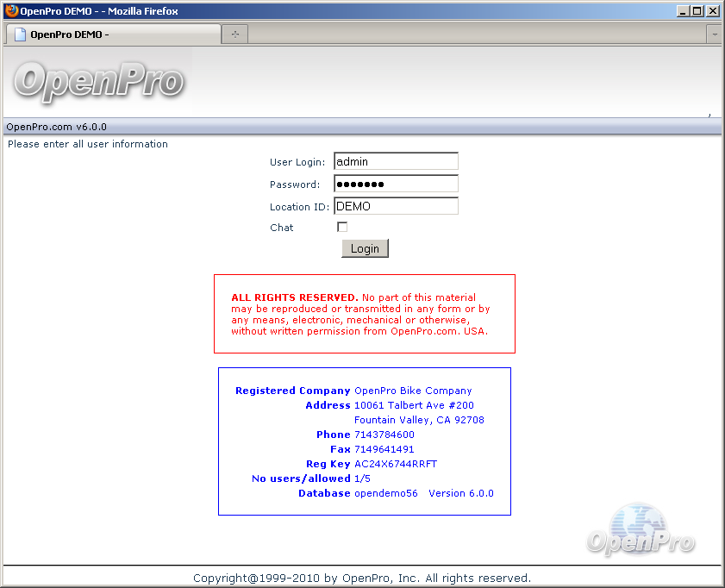725x588 pixels.
Task: Select the Location ID input box
Action: pyautogui.click(x=396, y=206)
